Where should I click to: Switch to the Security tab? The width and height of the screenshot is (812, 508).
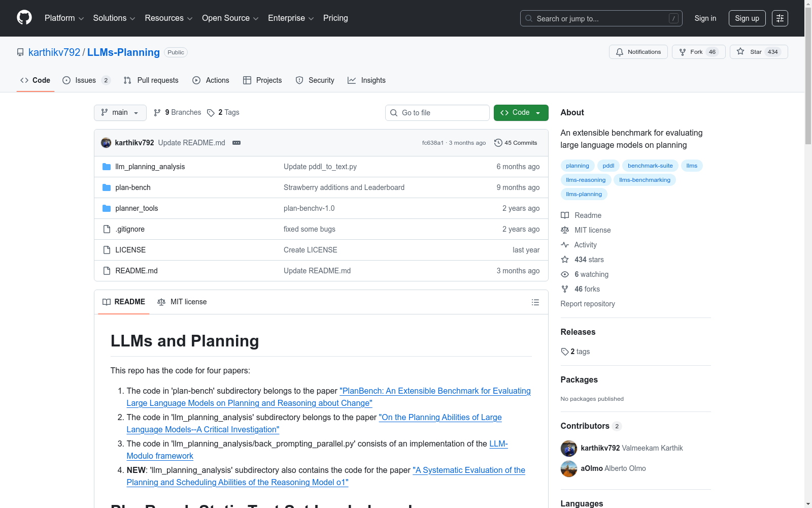315,80
